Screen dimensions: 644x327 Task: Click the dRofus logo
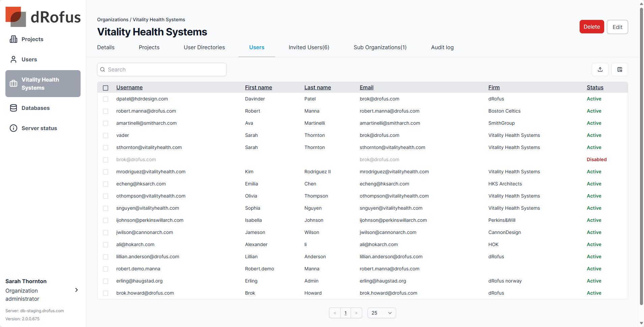(43, 17)
